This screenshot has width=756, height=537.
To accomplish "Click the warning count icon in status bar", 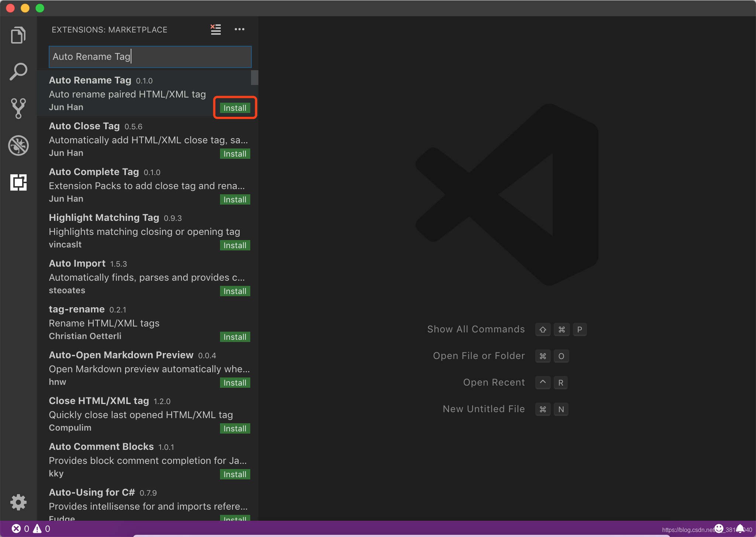I will 37,529.
